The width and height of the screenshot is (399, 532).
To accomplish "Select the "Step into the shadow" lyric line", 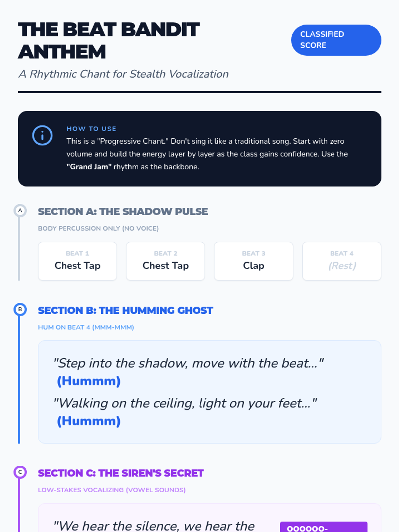I will pyautogui.click(x=189, y=363).
